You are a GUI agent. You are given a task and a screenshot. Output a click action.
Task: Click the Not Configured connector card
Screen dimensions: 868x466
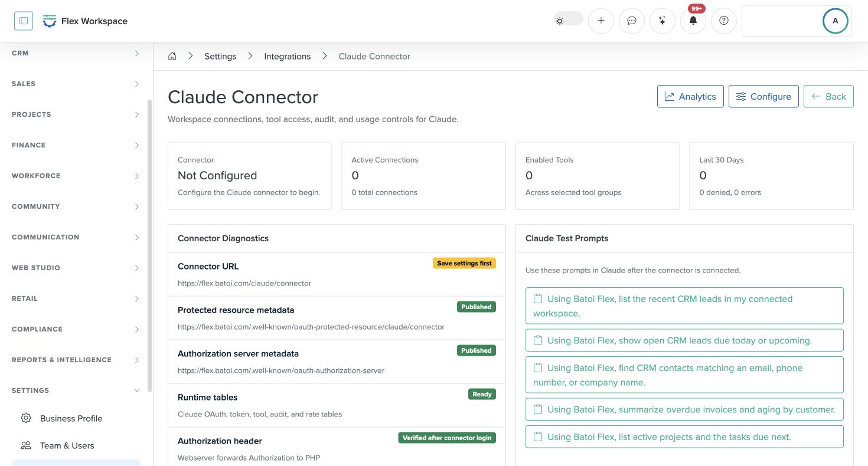[x=250, y=176]
